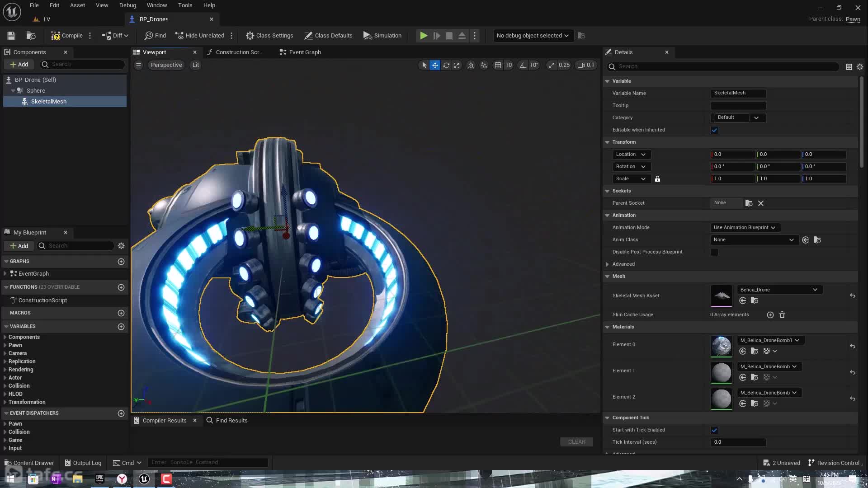868x488 pixels.
Task: Start Simulation in the viewport
Action: [382, 36]
